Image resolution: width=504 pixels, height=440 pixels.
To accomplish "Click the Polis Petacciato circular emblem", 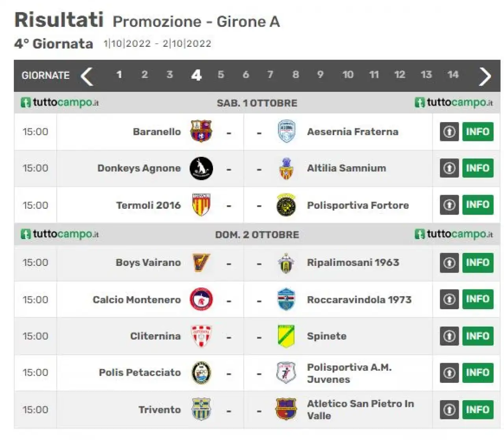I will [x=201, y=373].
